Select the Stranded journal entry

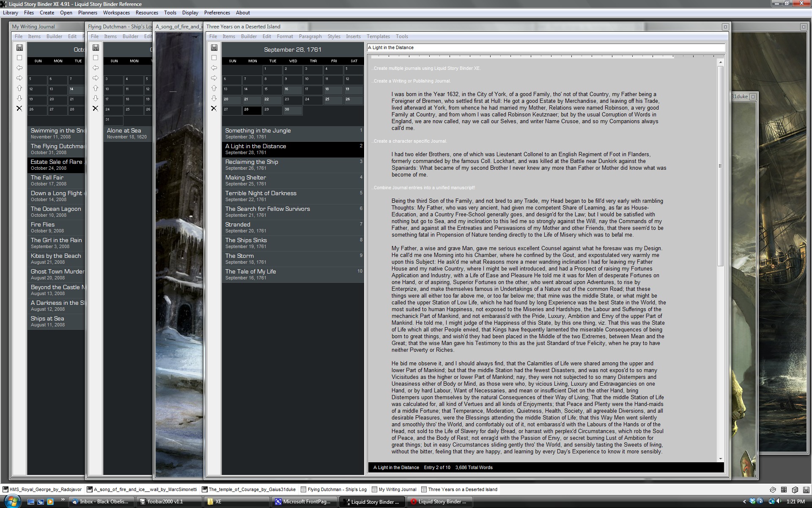coord(238,227)
